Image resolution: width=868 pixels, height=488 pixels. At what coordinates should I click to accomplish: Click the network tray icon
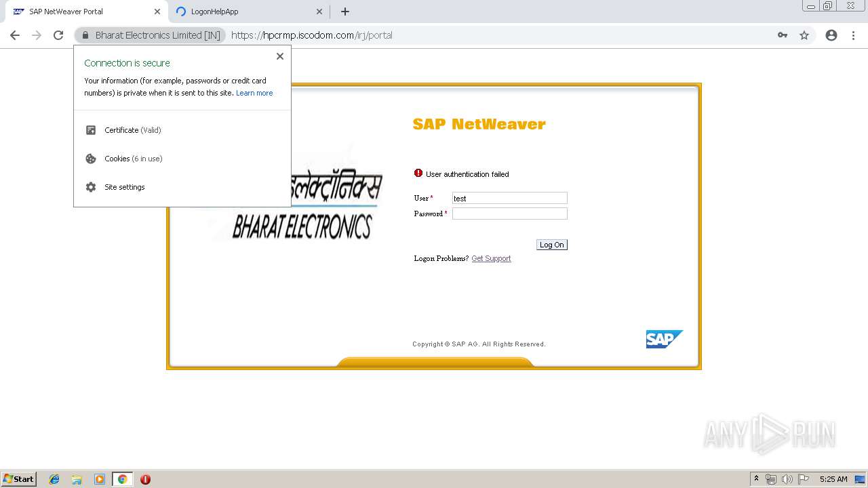[771, 479]
